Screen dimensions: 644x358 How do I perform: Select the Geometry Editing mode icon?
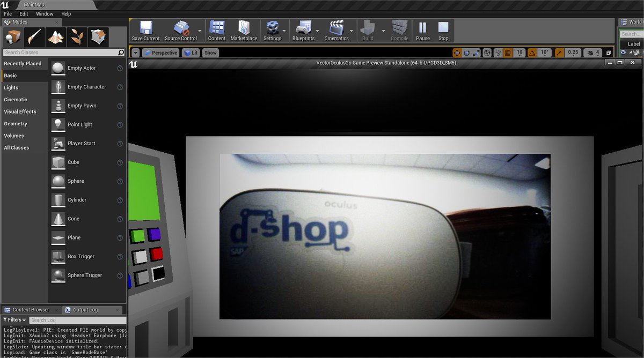pos(99,37)
